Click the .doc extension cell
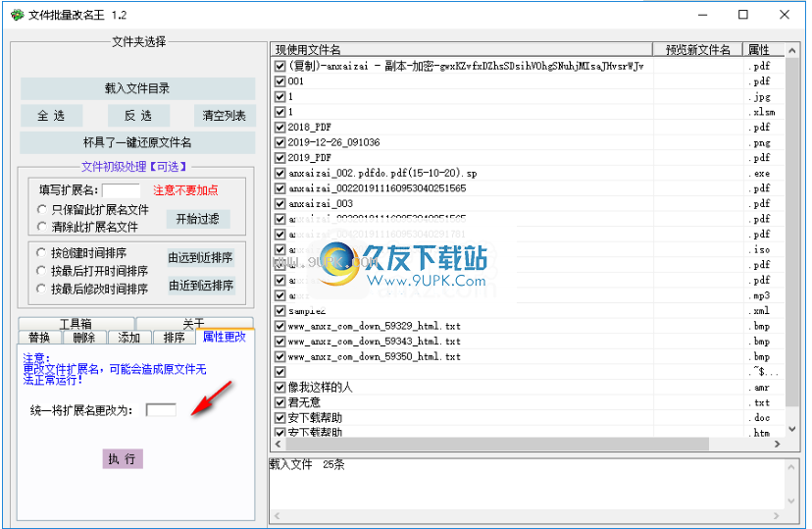812x529 pixels. pos(759,417)
